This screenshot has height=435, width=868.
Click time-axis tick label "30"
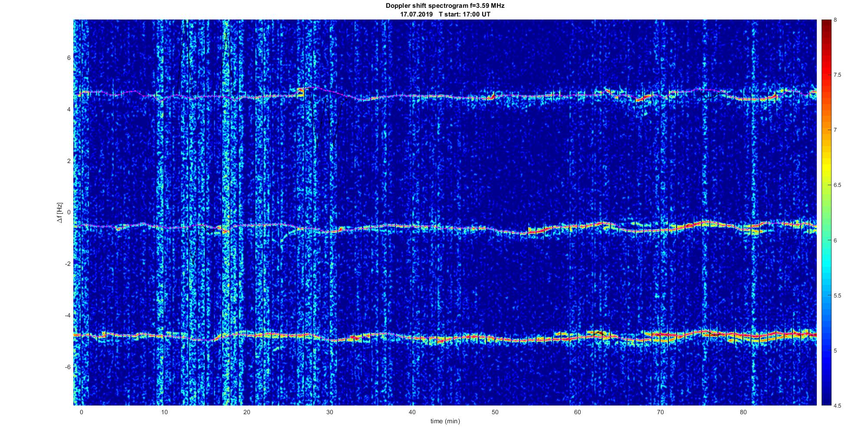click(329, 412)
